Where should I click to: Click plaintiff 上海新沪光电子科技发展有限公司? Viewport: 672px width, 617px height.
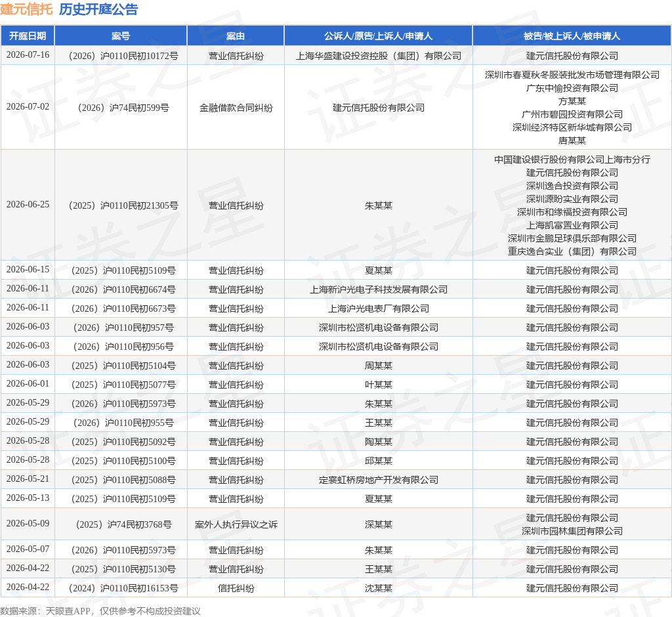pos(379,289)
